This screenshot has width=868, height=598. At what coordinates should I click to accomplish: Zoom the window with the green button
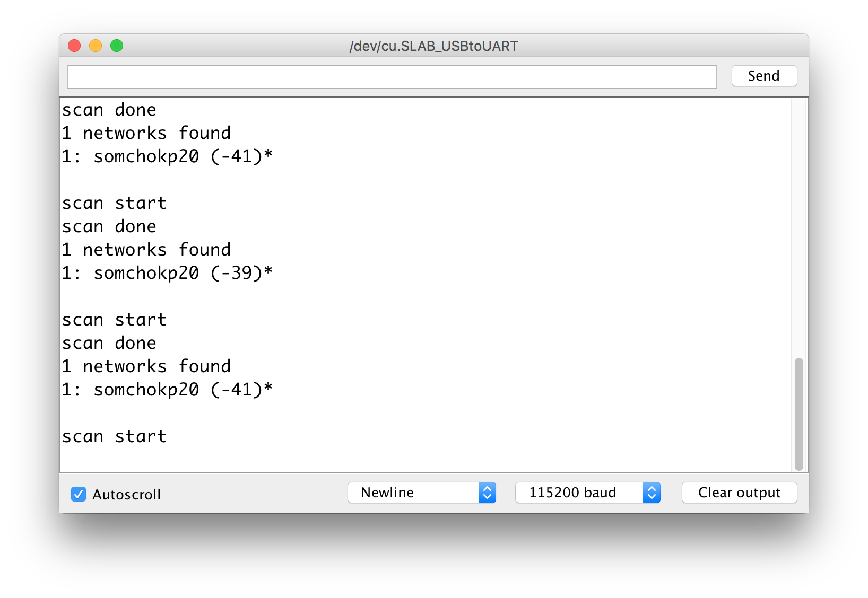117,46
